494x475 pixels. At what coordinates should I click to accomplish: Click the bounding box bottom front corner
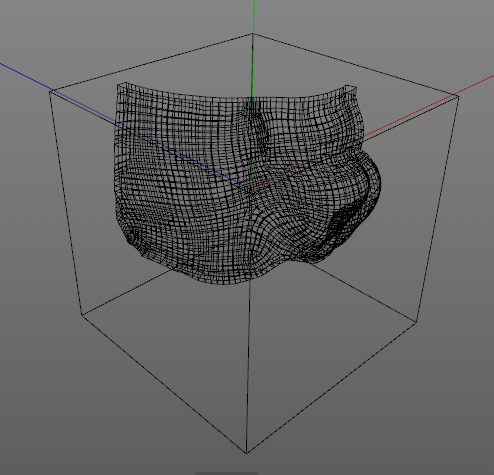[x=246, y=453]
